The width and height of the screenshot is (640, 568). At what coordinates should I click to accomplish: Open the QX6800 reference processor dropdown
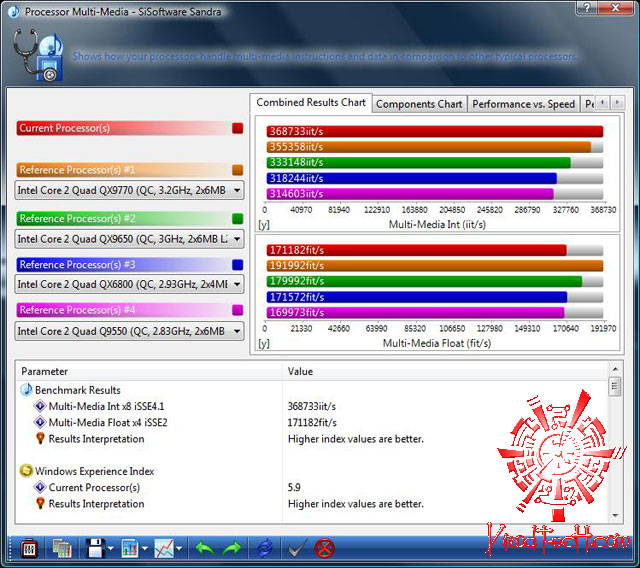(129, 284)
